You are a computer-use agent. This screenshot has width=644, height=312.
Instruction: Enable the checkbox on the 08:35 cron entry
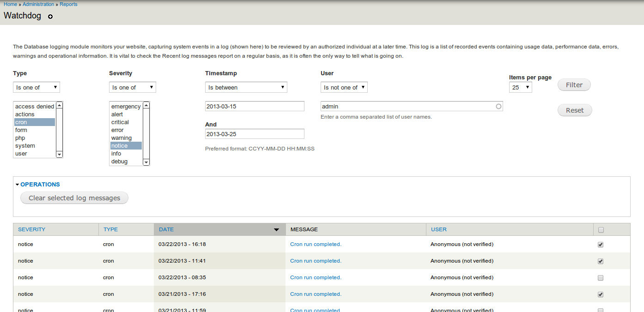pos(601,277)
